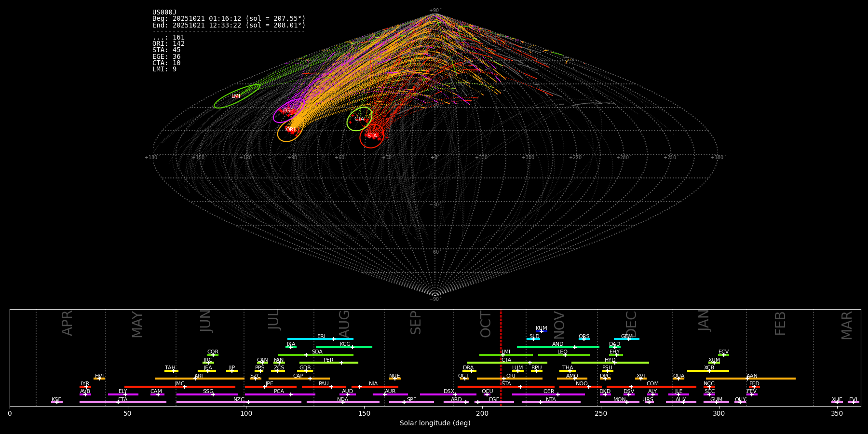Click the AAN shower label in timeline
The width and height of the screenshot is (868, 434).
(x=752, y=376)
